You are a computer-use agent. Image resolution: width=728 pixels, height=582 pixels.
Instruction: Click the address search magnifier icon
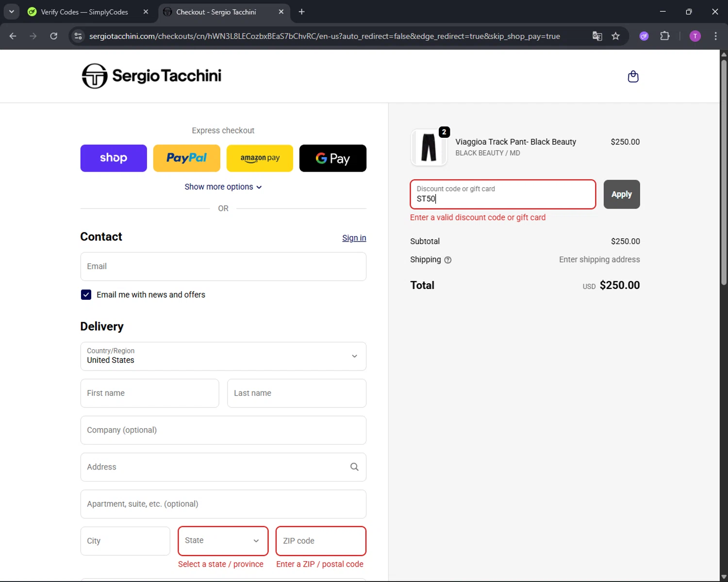point(354,467)
